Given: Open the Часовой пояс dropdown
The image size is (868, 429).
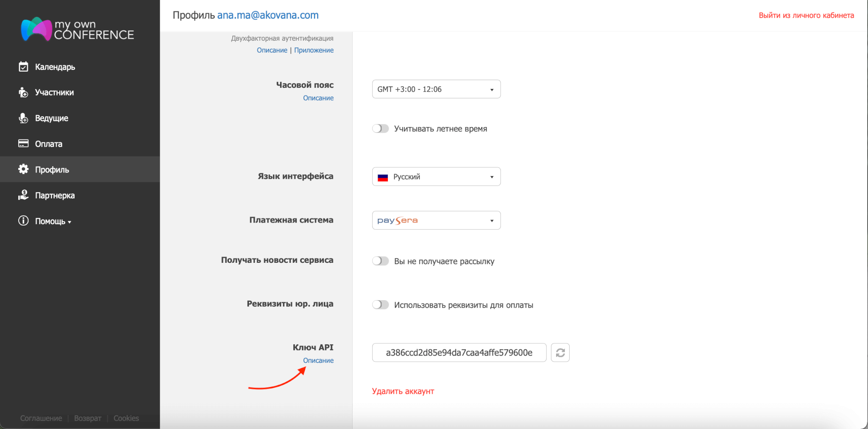Looking at the screenshot, I should coord(436,89).
